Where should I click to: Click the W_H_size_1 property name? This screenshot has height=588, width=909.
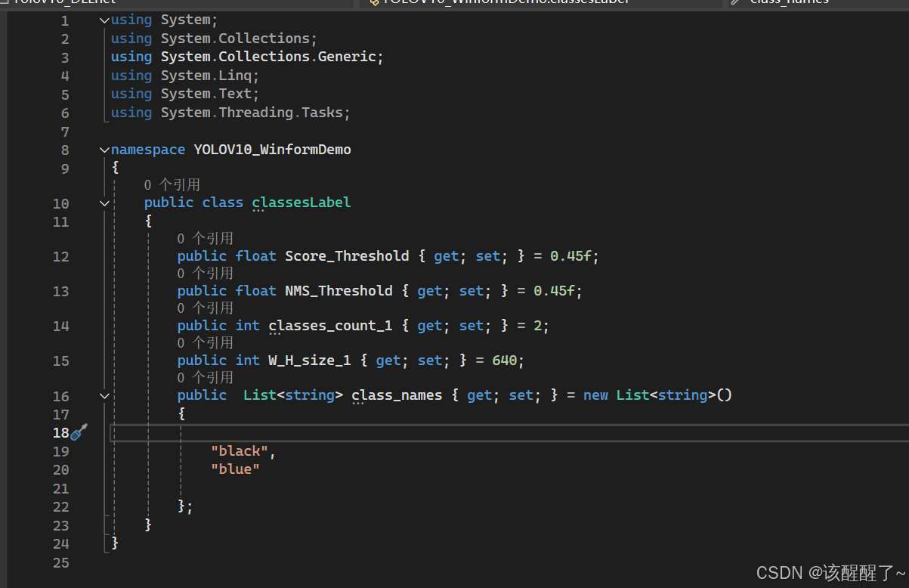point(310,361)
